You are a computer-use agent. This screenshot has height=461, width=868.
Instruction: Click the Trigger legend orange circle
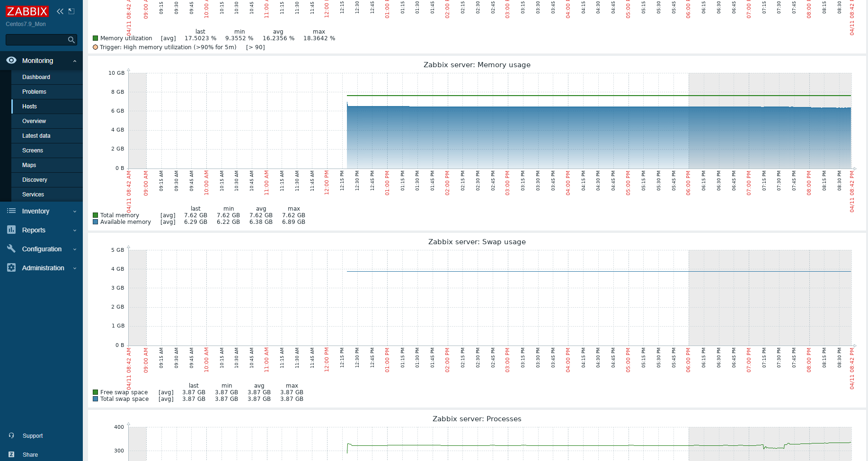[96, 47]
